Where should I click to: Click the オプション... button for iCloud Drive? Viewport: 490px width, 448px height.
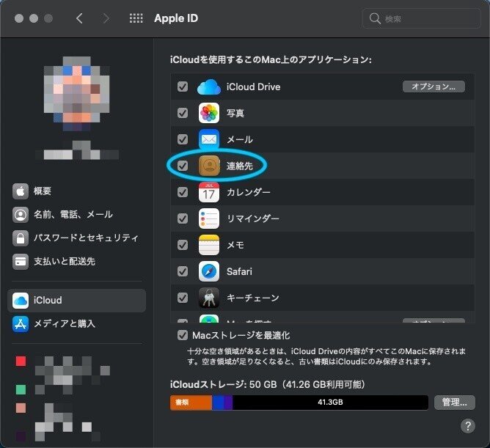434,87
